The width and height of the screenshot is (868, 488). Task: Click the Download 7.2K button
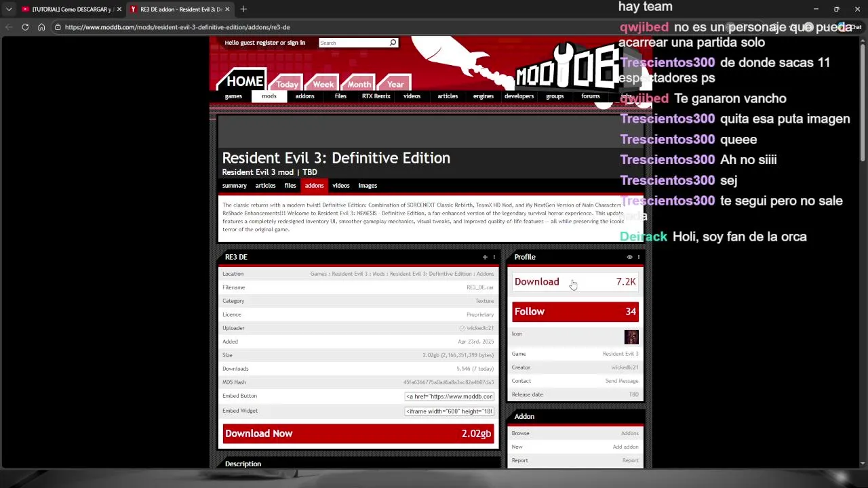tap(575, 282)
